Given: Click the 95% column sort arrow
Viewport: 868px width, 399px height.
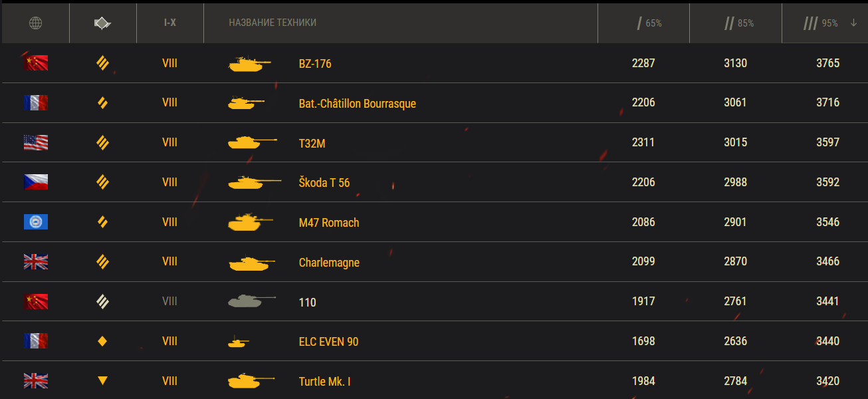Looking at the screenshot, I should tap(853, 23).
